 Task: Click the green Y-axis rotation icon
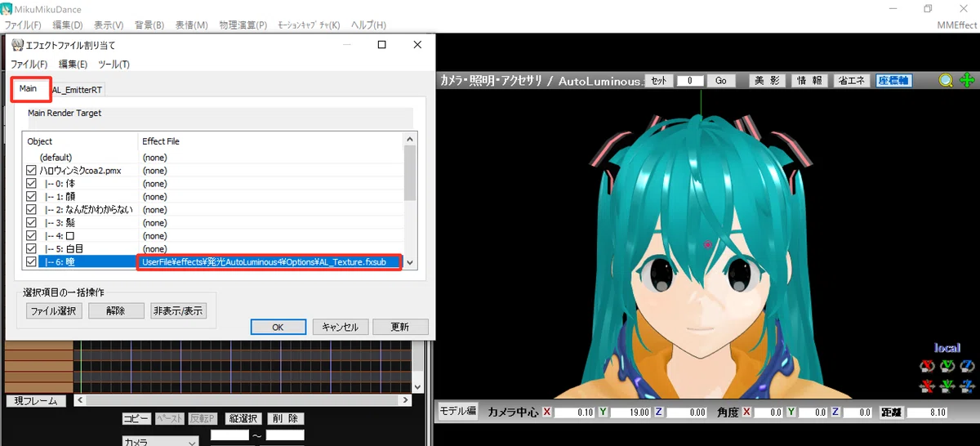(x=947, y=366)
